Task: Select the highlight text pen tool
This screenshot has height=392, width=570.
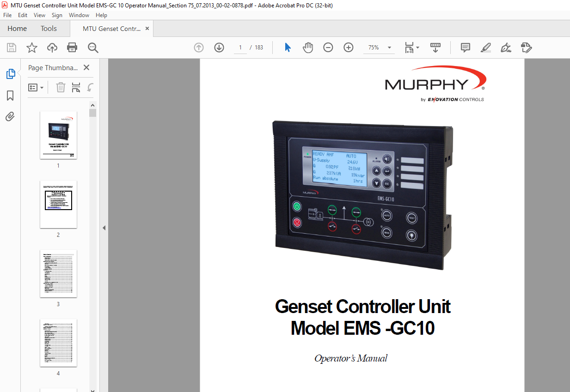Action: [485, 48]
